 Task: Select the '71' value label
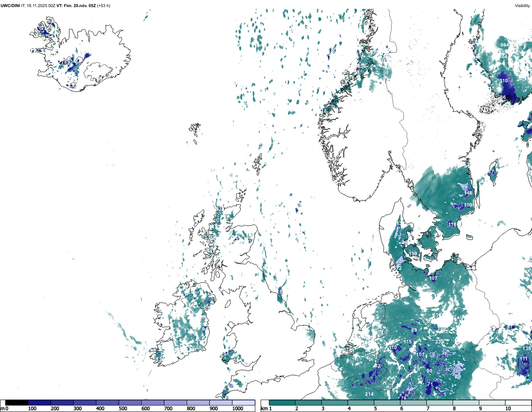pos(430,384)
